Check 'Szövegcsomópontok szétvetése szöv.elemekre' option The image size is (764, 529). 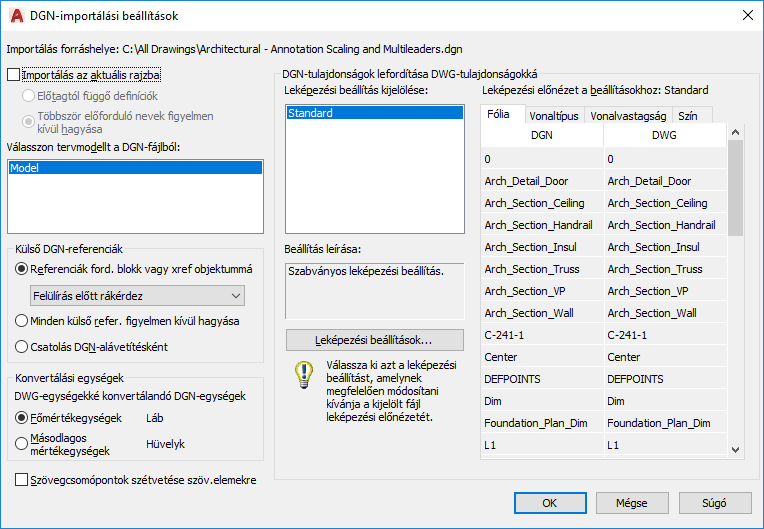pos(21,480)
